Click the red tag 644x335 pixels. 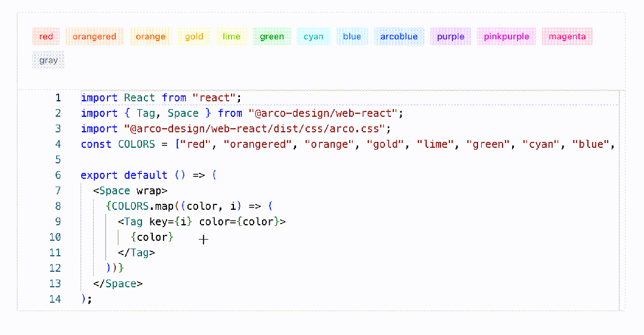[x=46, y=36]
